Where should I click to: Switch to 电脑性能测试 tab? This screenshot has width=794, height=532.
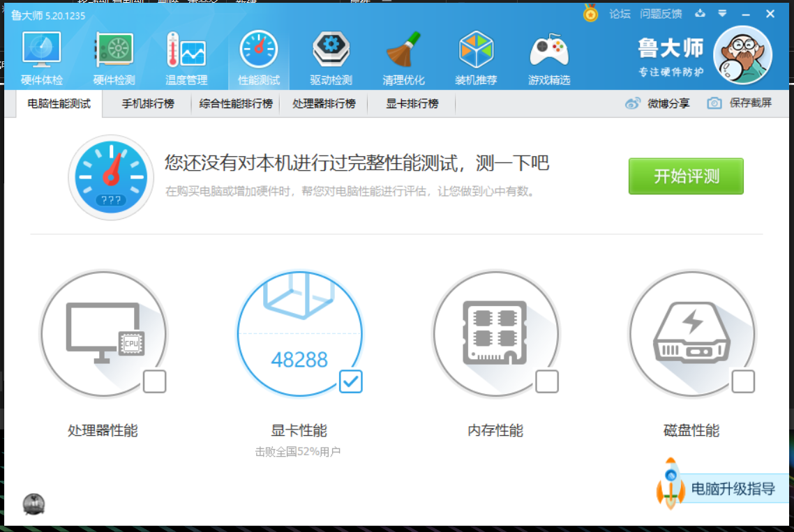click(x=59, y=104)
